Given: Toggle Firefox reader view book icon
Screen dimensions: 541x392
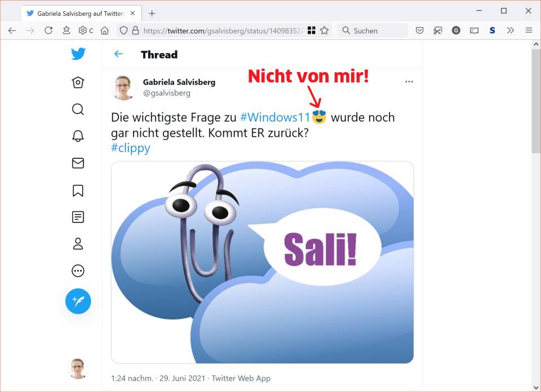Looking at the screenshot, I should 475,30.
